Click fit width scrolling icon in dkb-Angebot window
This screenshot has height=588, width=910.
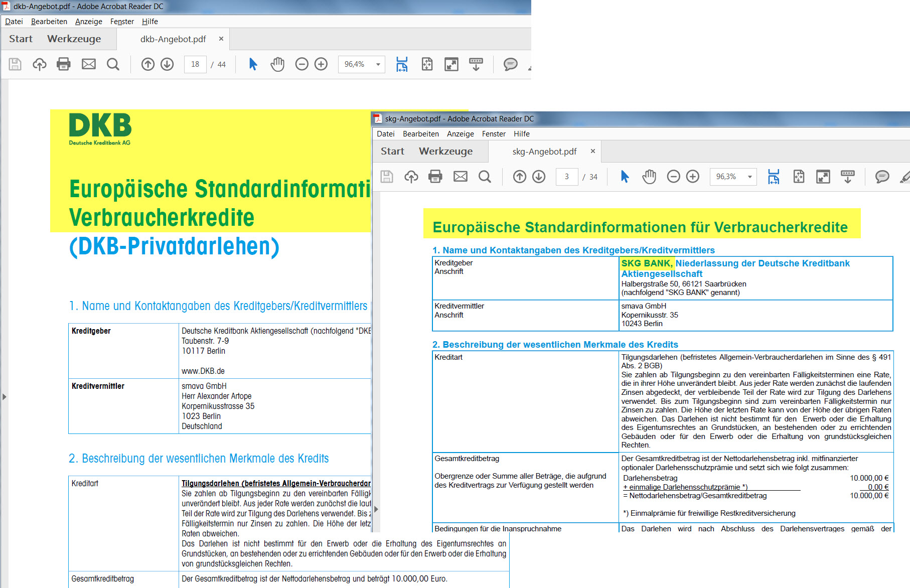click(402, 64)
